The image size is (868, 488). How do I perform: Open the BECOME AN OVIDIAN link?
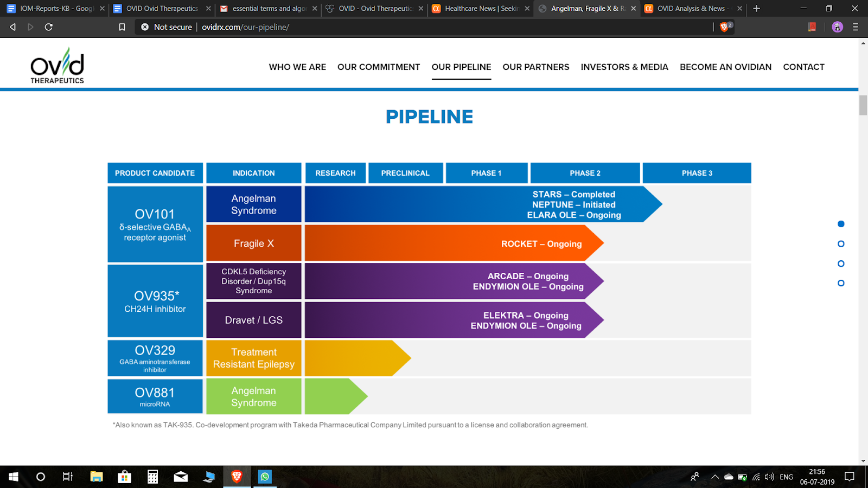point(725,67)
